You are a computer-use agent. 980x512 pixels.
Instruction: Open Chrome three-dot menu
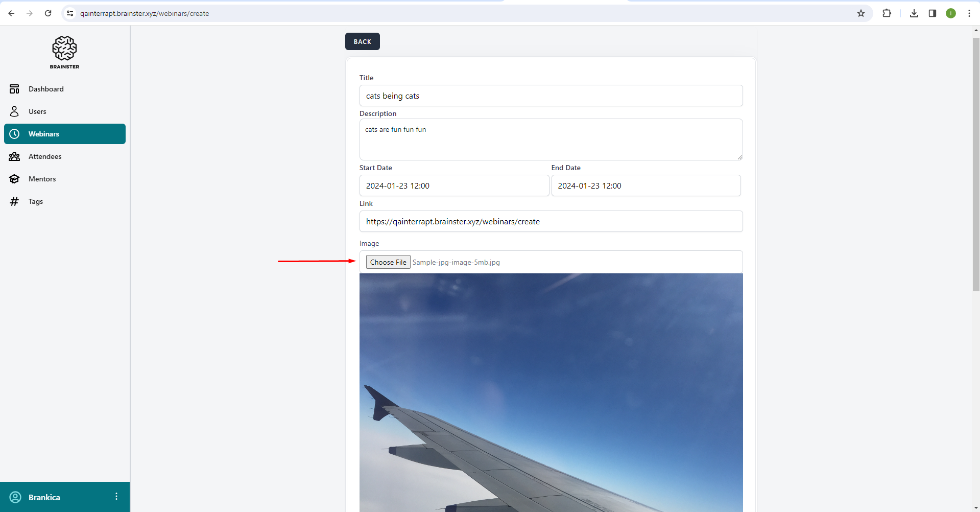pos(969,13)
